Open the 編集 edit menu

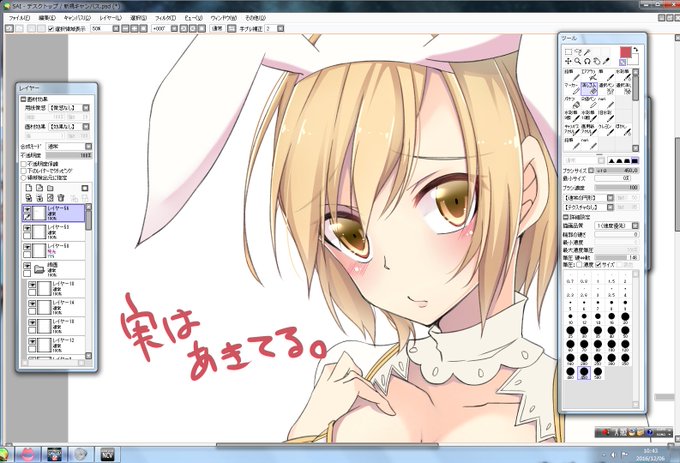point(47,18)
